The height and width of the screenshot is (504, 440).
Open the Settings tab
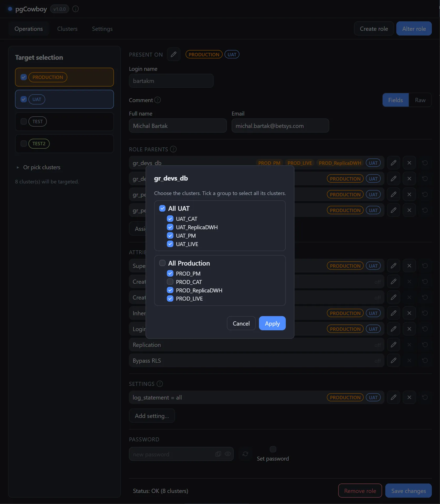[102, 29]
